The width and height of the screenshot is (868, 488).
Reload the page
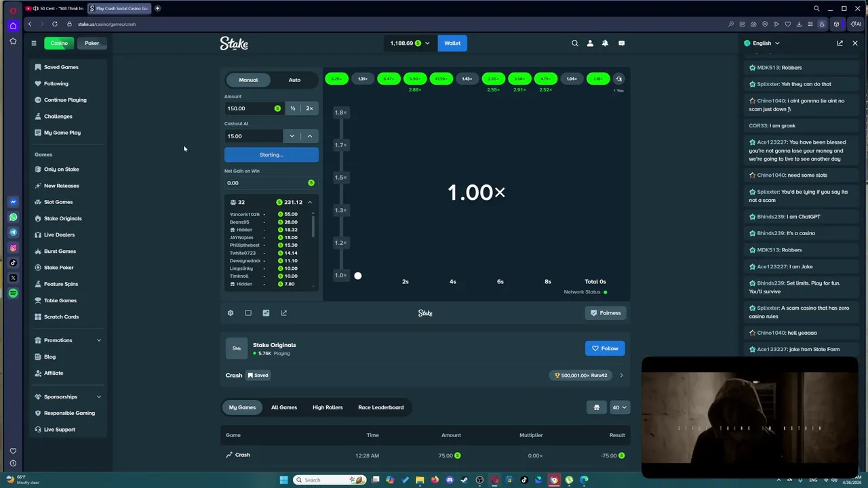[x=55, y=24]
